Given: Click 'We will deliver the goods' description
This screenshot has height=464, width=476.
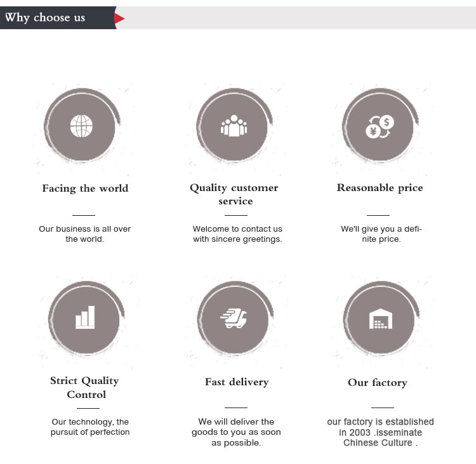Looking at the screenshot, I should click(236, 432).
